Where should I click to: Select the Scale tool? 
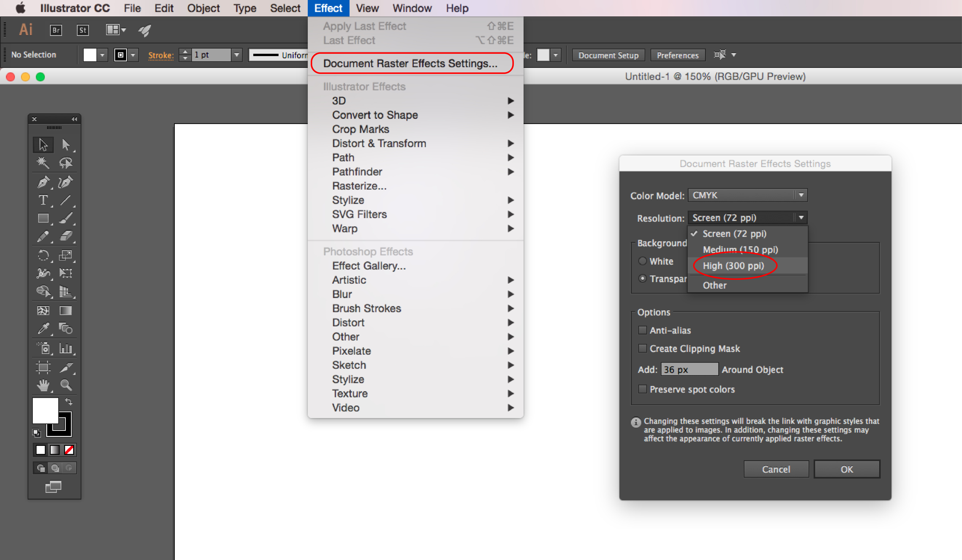[x=66, y=255]
